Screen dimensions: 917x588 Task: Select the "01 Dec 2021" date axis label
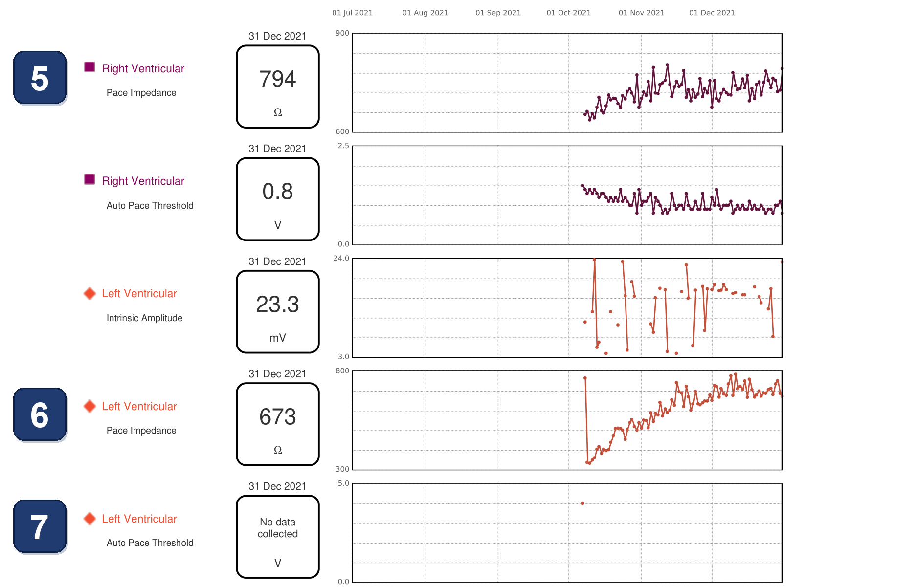click(x=712, y=13)
